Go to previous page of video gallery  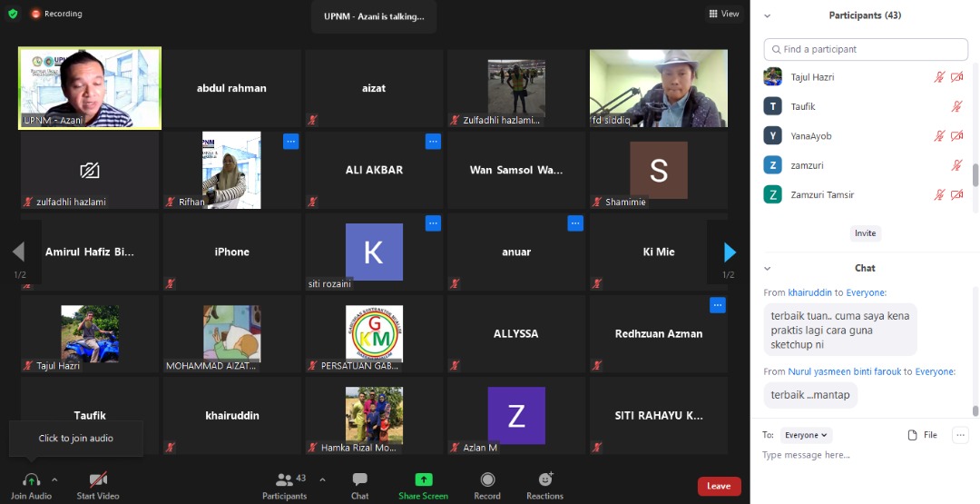pos(18,252)
